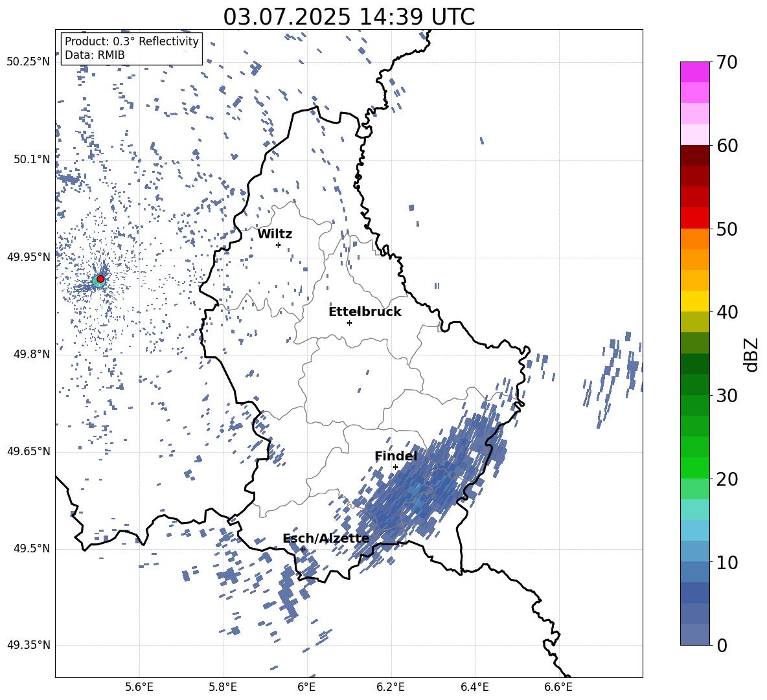Screen dimensions: 767x700
Task: Click the bright magenta swatch just below 70 dBZ
Action: [694, 72]
